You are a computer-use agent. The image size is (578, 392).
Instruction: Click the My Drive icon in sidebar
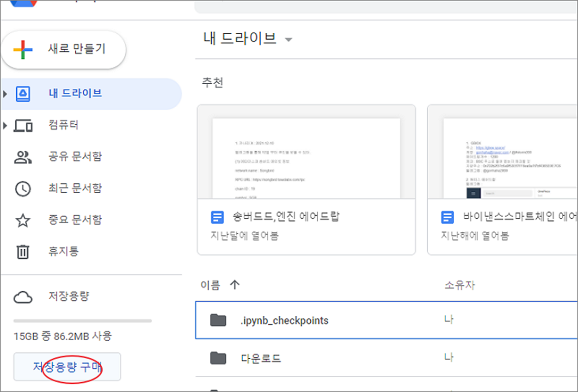tap(23, 94)
